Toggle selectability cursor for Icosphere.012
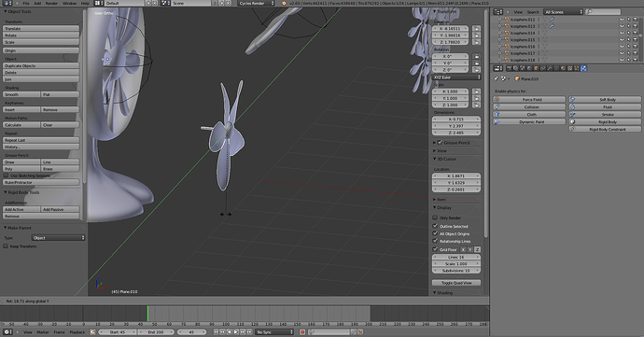Viewport: 644px width, 337px height. click(628, 20)
